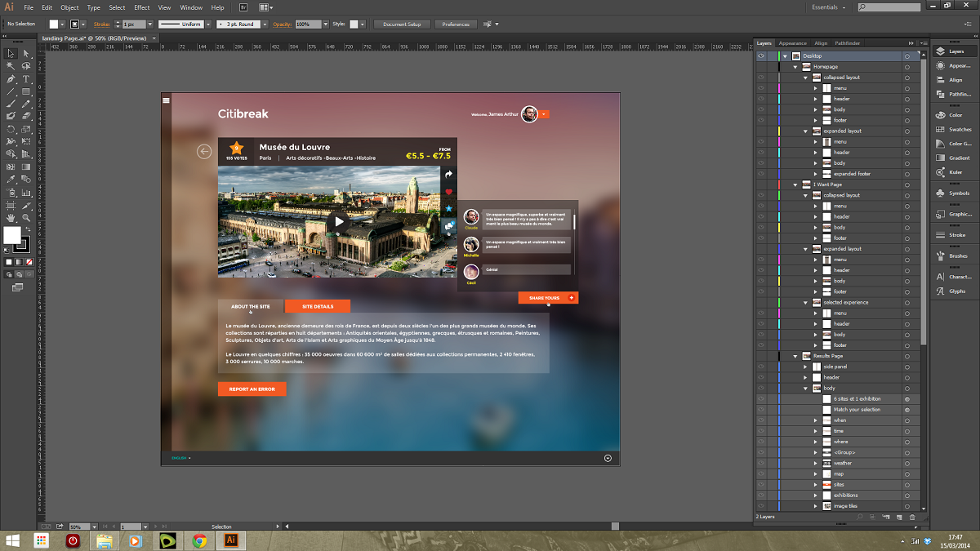
Task: Open the Brushes panel from dock
Action: [x=954, y=256]
